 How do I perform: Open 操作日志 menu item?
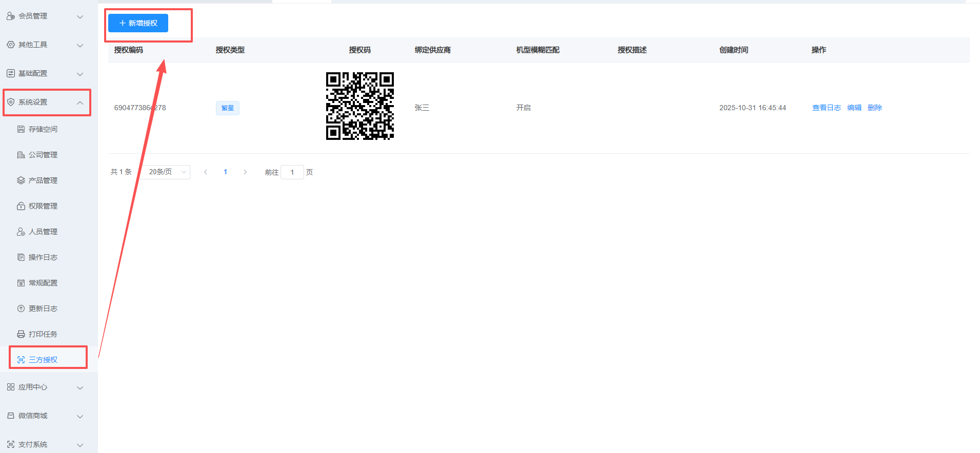coord(43,257)
